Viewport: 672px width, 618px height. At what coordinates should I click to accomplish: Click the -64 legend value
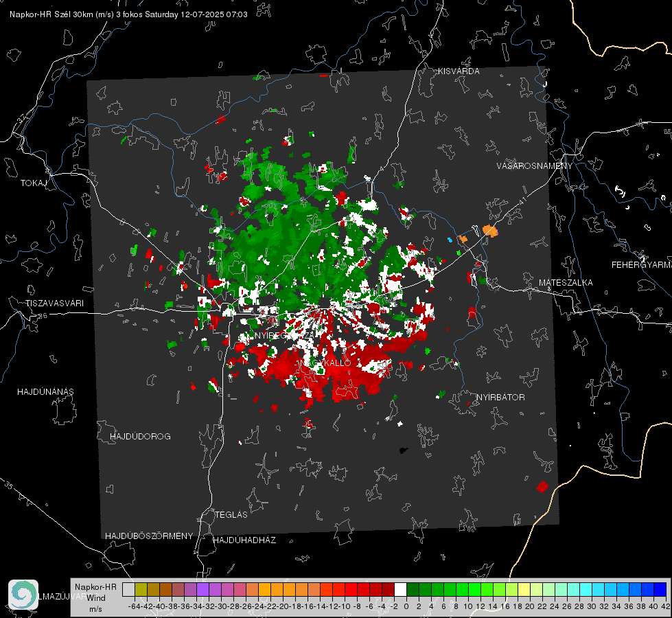coord(135,606)
